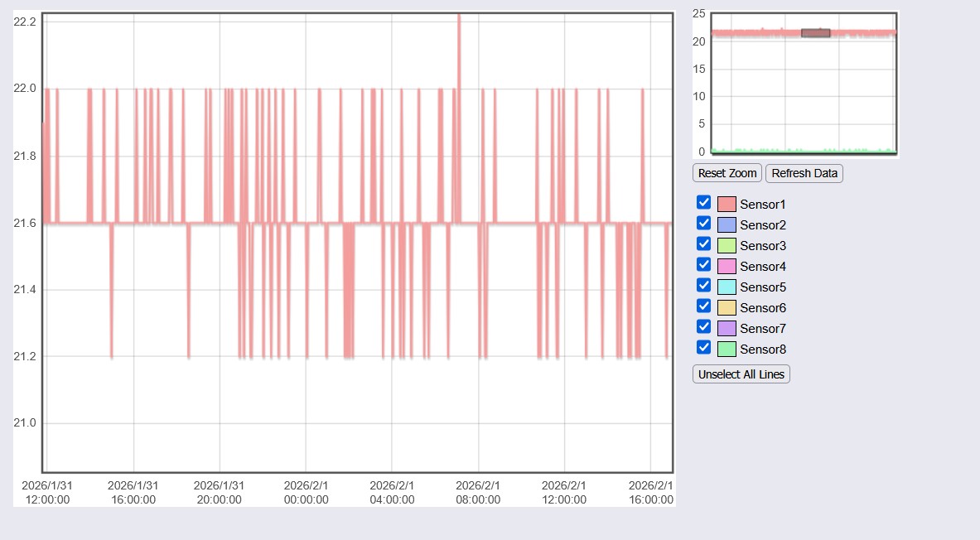The image size is (980, 540).
Task: Deselect the Sensor8 checkbox
Action: click(704, 348)
